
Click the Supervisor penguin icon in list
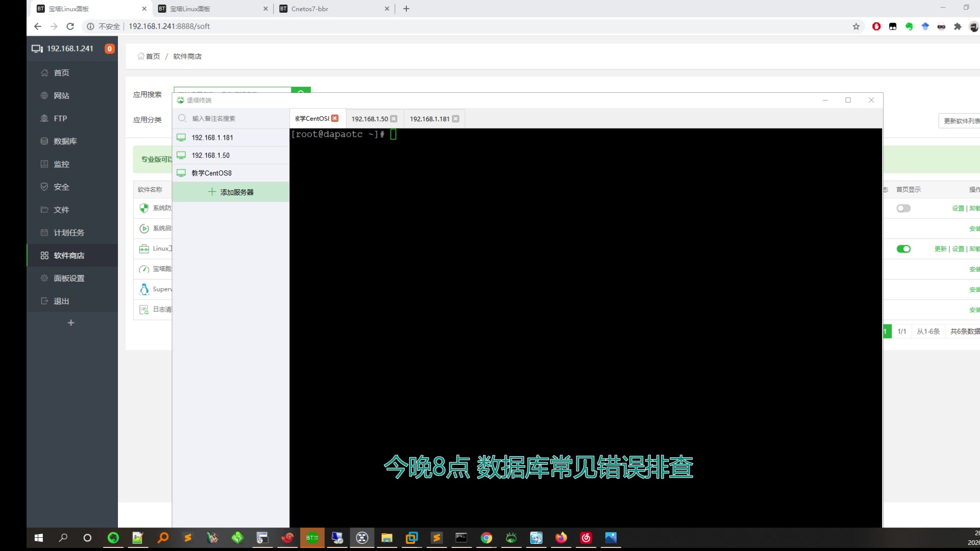(x=144, y=289)
